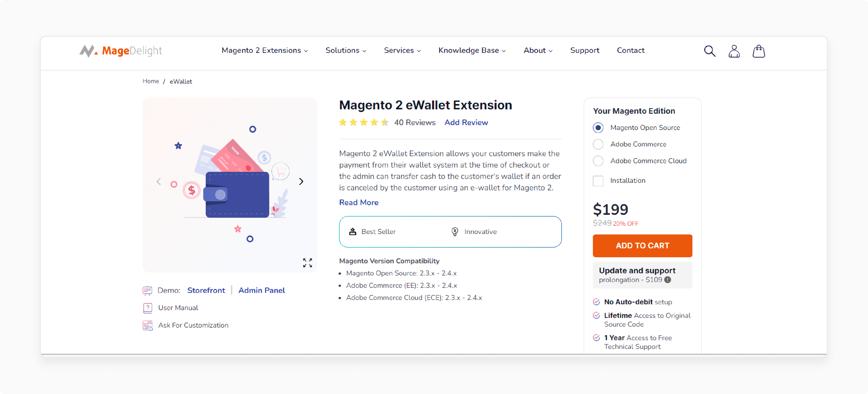The width and height of the screenshot is (868, 394).
Task: Open the Support menu item
Action: (585, 50)
